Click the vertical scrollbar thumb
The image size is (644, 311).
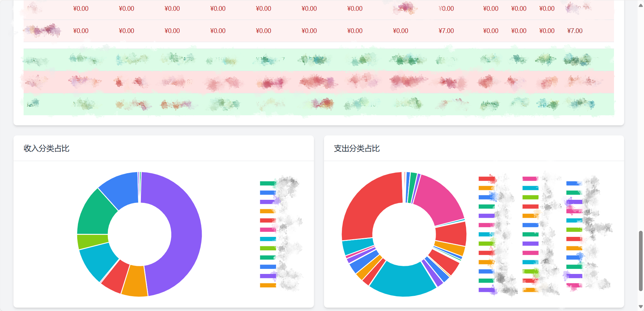tap(641, 260)
